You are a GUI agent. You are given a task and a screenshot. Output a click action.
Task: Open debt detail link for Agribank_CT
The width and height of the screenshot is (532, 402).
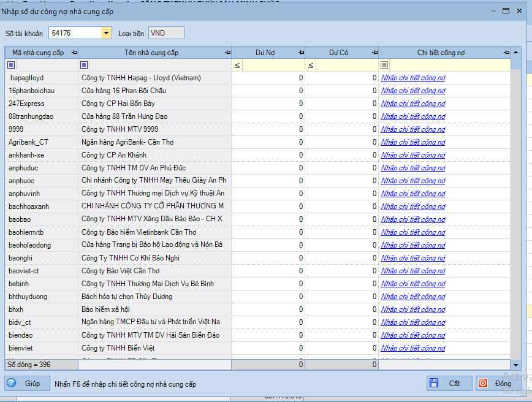[x=412, y=142]
